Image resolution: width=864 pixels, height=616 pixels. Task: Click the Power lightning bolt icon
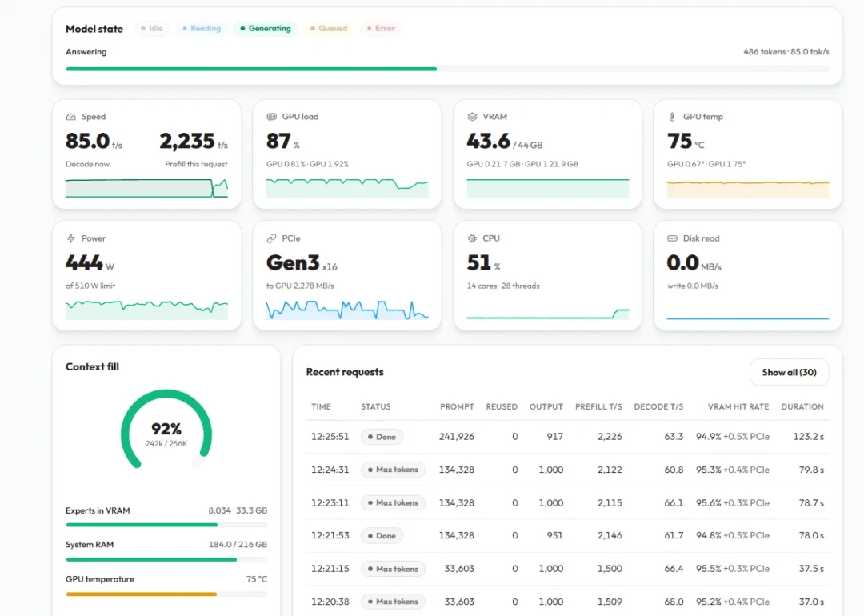[70, 238]
